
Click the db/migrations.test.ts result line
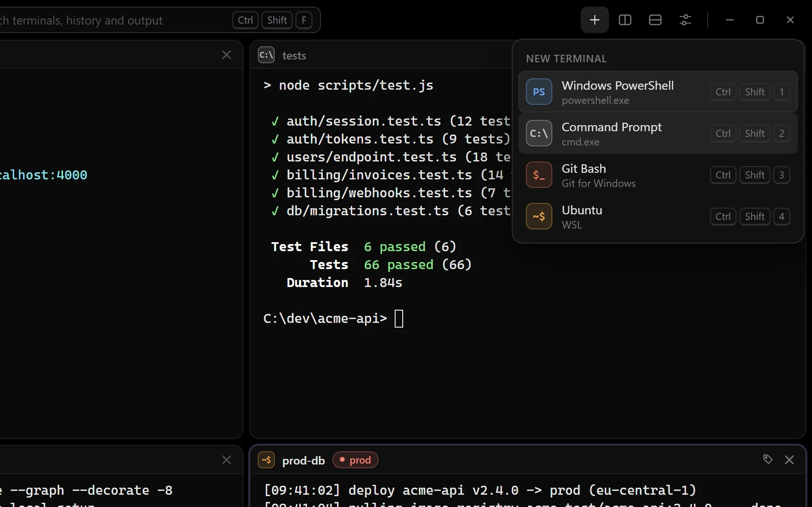click(391, 211)
